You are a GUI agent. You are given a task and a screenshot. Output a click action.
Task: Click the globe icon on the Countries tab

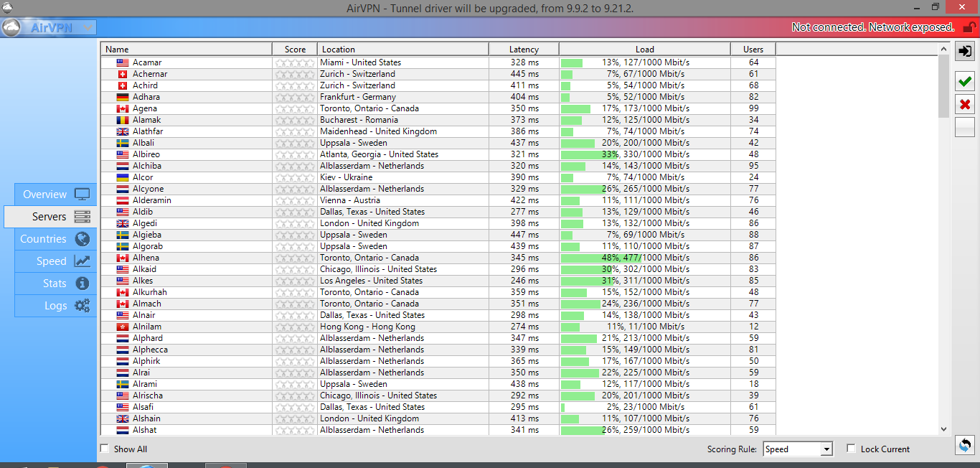(x=82, y=239)
